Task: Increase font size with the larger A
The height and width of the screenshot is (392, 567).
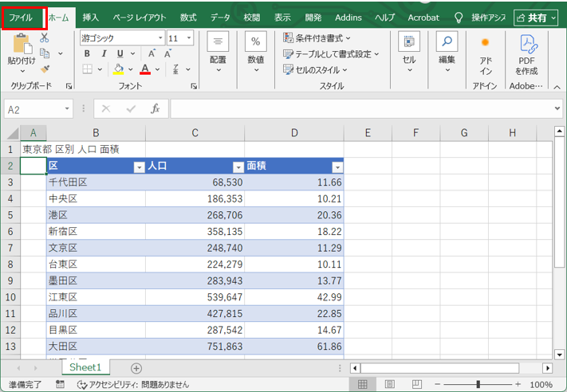Action: (x=152, y=53)
